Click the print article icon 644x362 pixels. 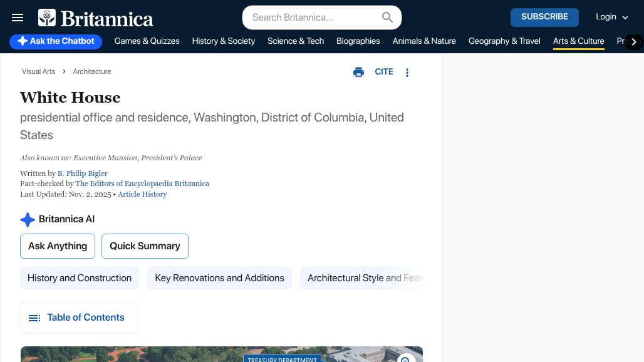(358, 72)
